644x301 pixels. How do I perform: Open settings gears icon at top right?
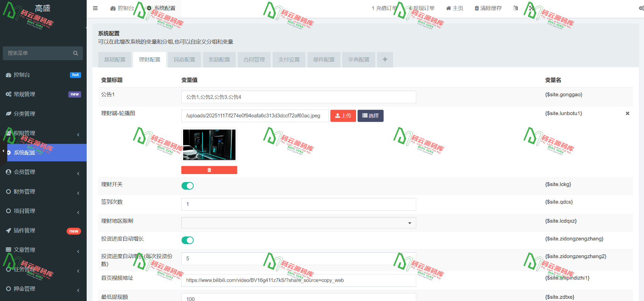[641, 8]
